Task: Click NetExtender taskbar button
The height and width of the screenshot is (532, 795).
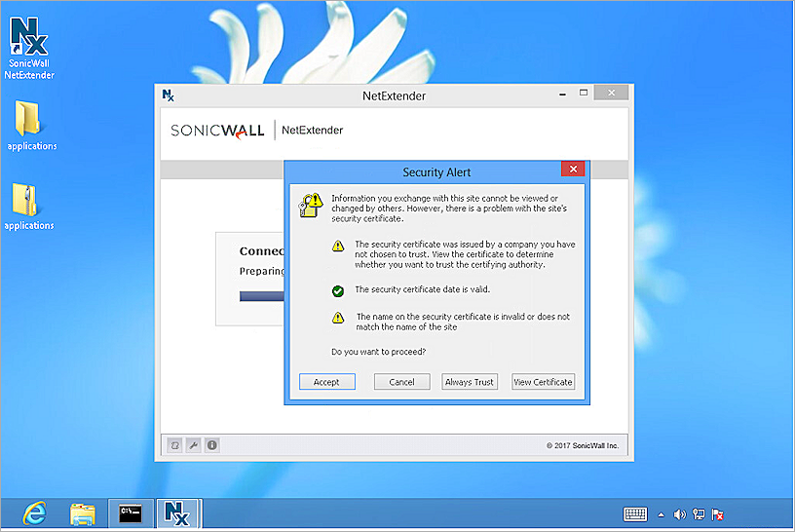Action: click(x=178, y=513)
